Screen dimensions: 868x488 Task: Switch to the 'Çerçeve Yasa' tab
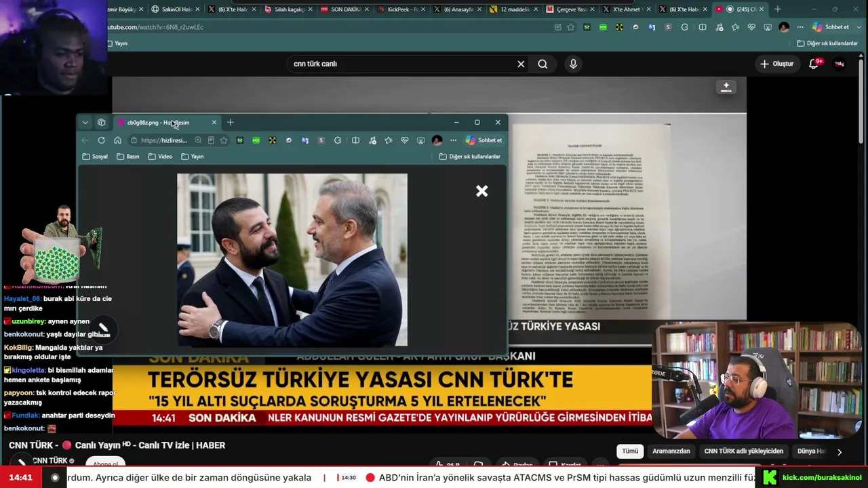(571, 9)
